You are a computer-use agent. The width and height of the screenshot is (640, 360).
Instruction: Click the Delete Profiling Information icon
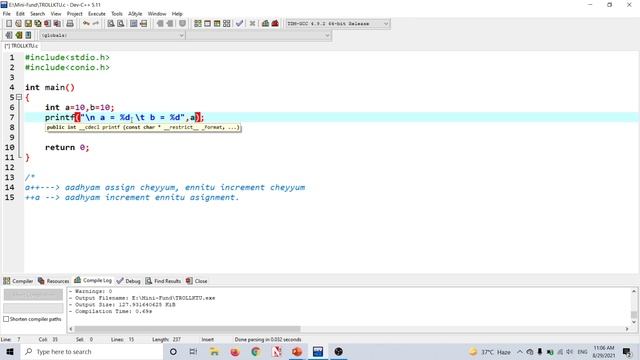click(x=275, y=24)
